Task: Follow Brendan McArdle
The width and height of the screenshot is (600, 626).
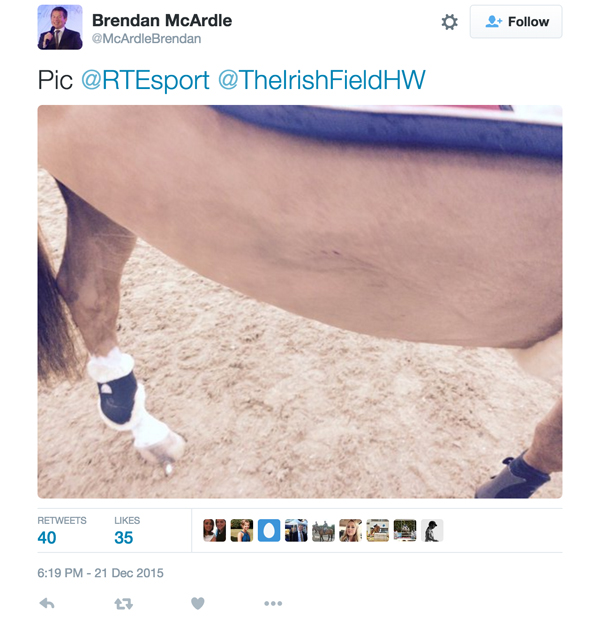Action: click(516, 22)
